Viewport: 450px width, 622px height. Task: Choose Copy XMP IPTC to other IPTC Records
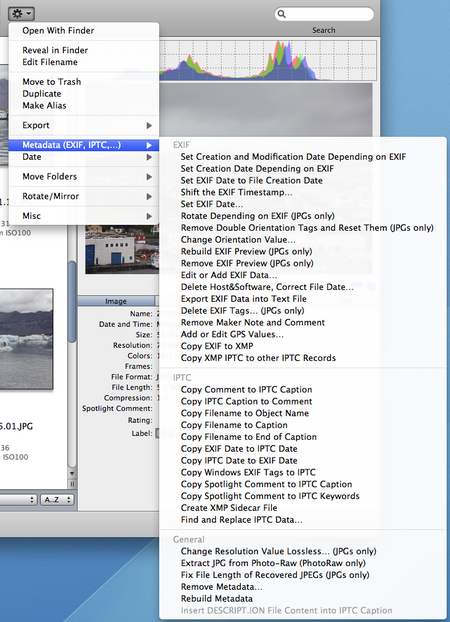[303, 358]
